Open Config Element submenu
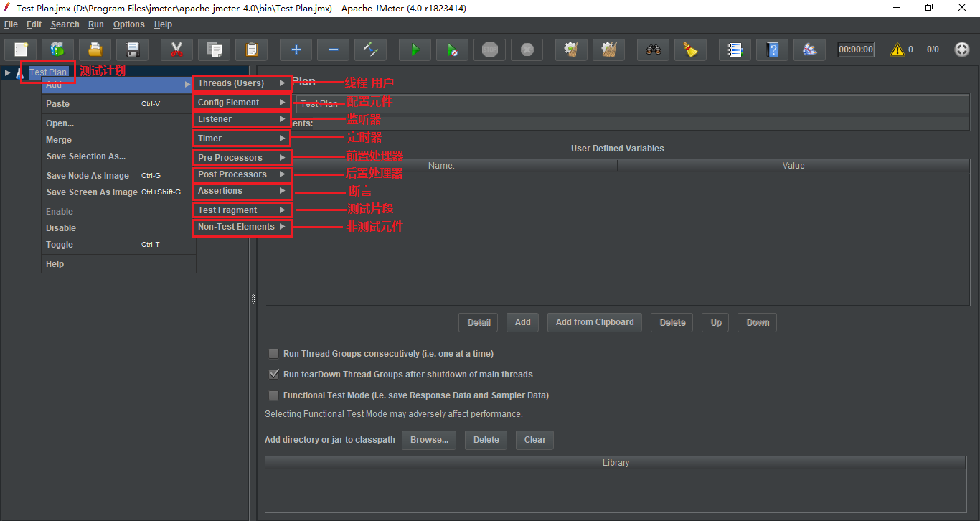 point(242,103)
